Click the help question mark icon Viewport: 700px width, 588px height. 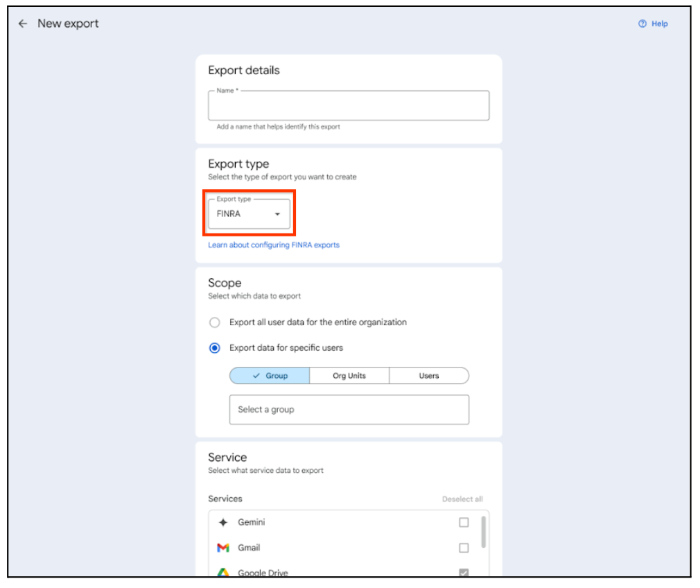point(642,24)
